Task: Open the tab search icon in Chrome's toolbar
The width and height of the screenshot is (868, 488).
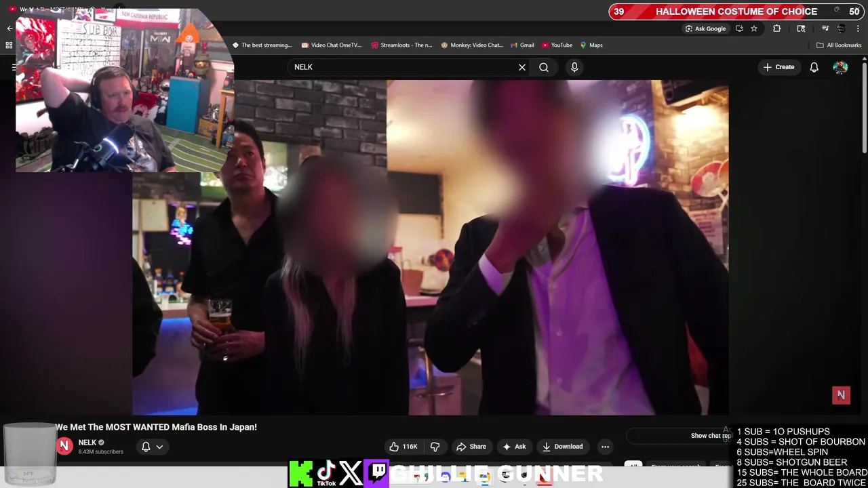Action: [801, 28]
